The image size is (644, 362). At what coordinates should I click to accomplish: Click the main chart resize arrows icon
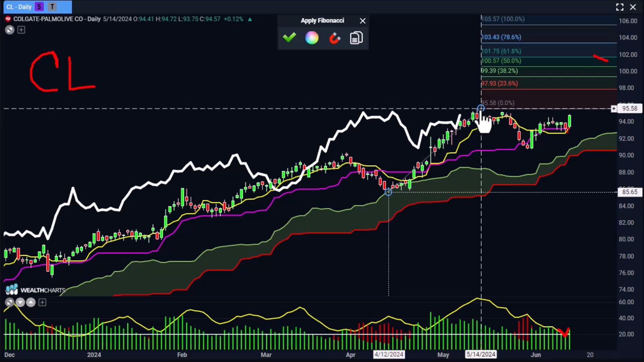[10, 30]
